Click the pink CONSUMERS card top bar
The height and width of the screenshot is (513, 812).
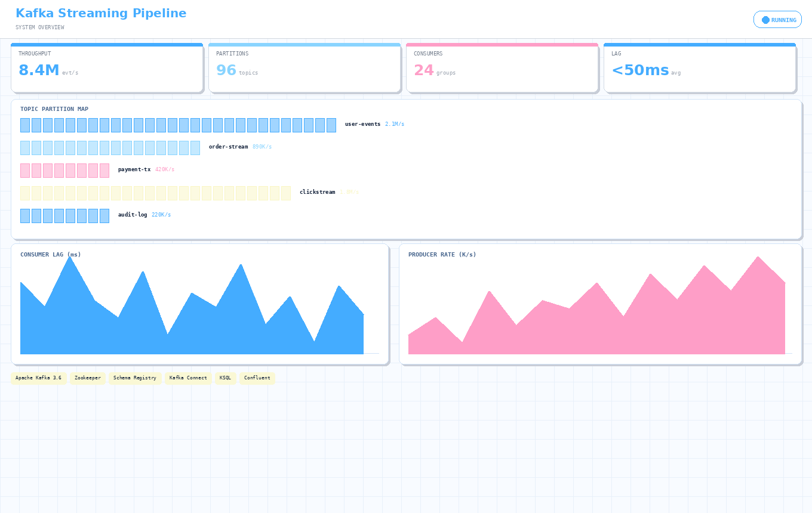[502, 44]
